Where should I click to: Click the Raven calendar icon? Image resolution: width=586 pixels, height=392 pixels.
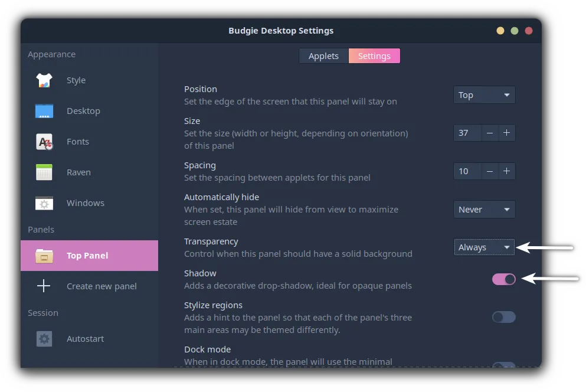(x=44, y=172)
